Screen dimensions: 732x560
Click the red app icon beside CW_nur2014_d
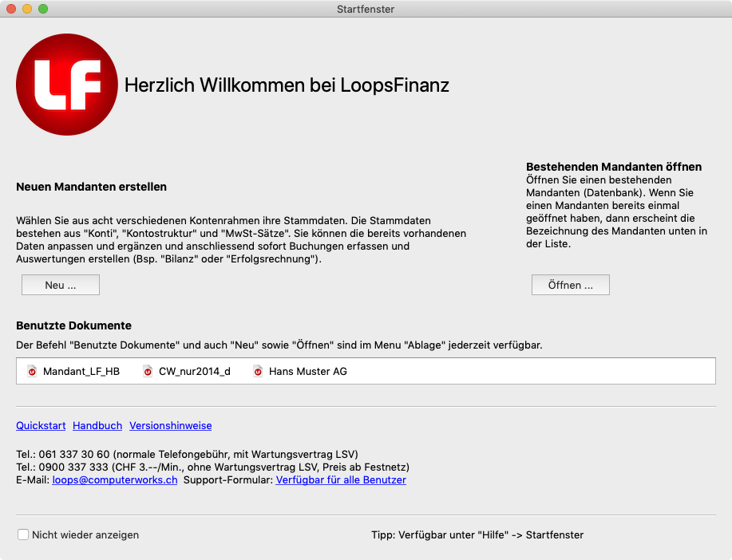pyautogui.click(x=148, y=370)
